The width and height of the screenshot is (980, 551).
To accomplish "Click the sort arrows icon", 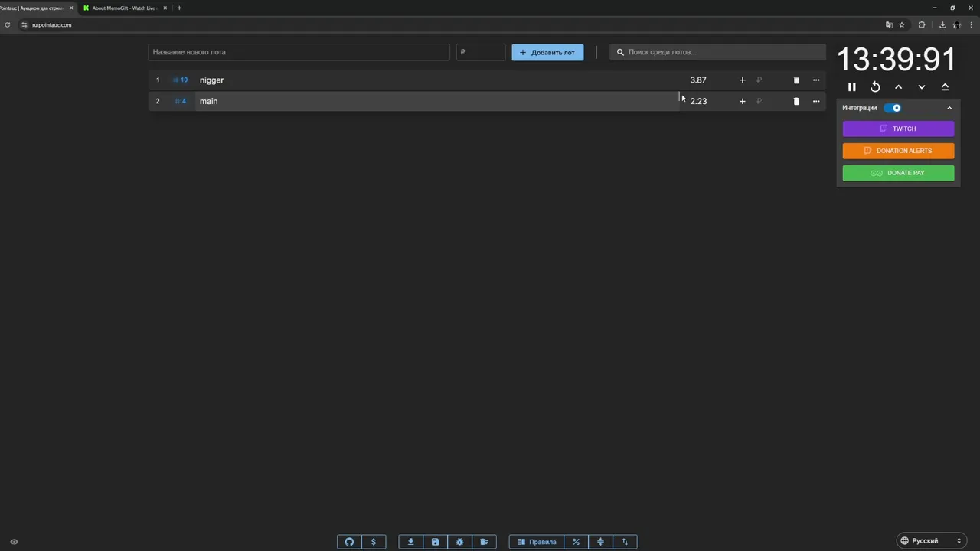I will pyautogui.click(x=625, y=542).
